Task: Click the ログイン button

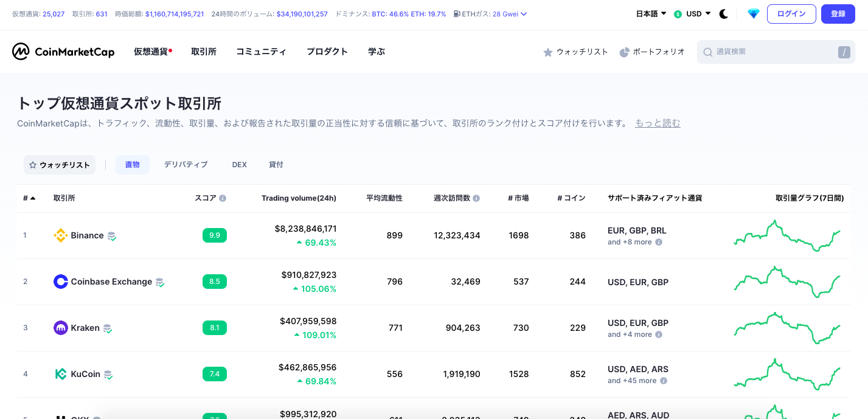Action: [x=791, y=13]
